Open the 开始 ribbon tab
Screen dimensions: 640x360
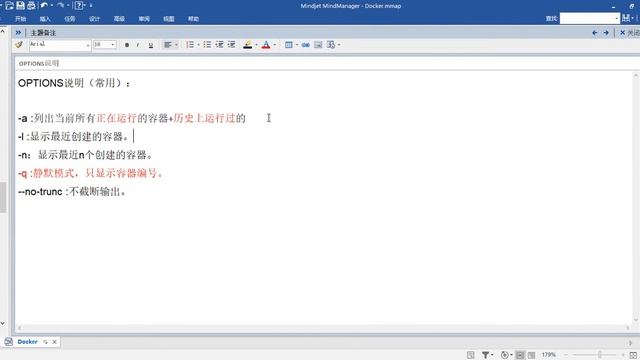20,19
